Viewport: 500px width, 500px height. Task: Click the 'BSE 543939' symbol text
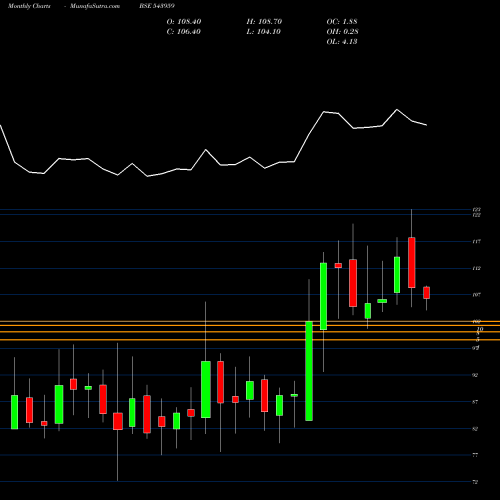157,6
